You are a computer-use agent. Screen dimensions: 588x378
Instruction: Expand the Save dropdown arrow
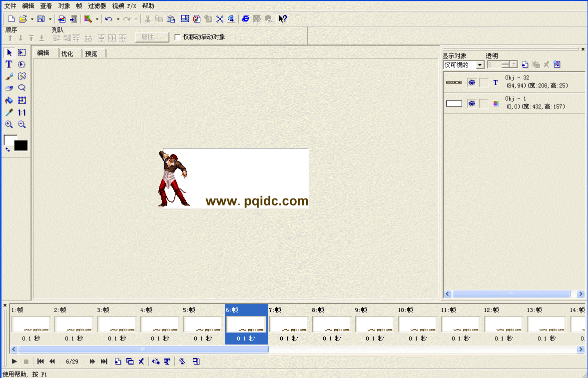pyautogui.click(x=50, y=19)
